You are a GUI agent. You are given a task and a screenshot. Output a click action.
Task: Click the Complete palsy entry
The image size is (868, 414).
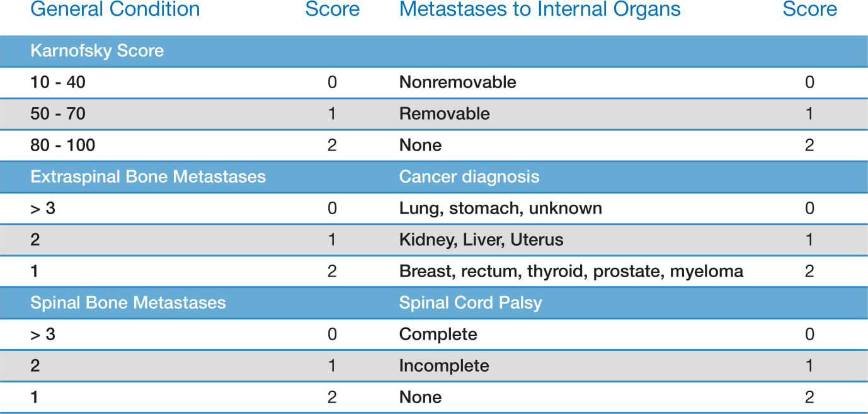point(438,334)
